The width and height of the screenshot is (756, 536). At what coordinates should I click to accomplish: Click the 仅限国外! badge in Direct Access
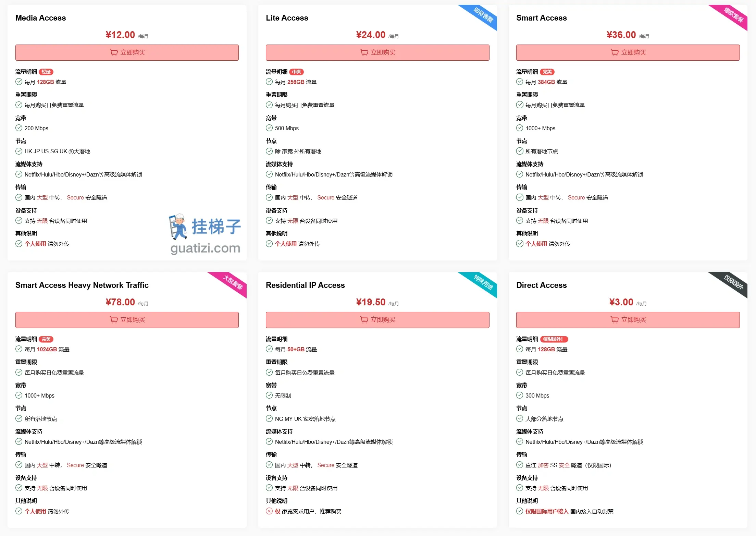point(554,339)
